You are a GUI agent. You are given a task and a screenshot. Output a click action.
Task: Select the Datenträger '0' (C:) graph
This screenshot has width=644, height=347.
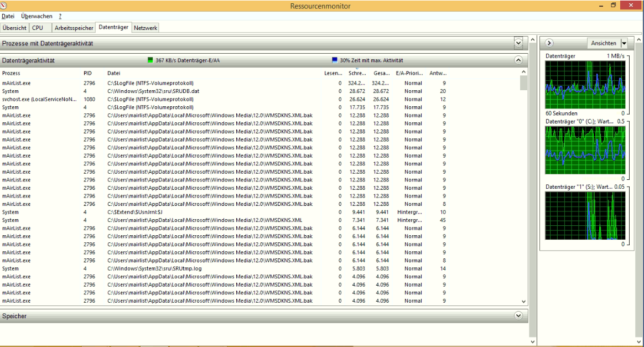(585, 149)
